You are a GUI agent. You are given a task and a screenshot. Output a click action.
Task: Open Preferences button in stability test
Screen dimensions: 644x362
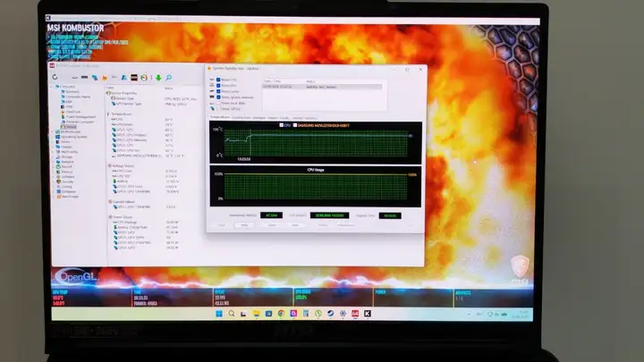coord(346,225)
